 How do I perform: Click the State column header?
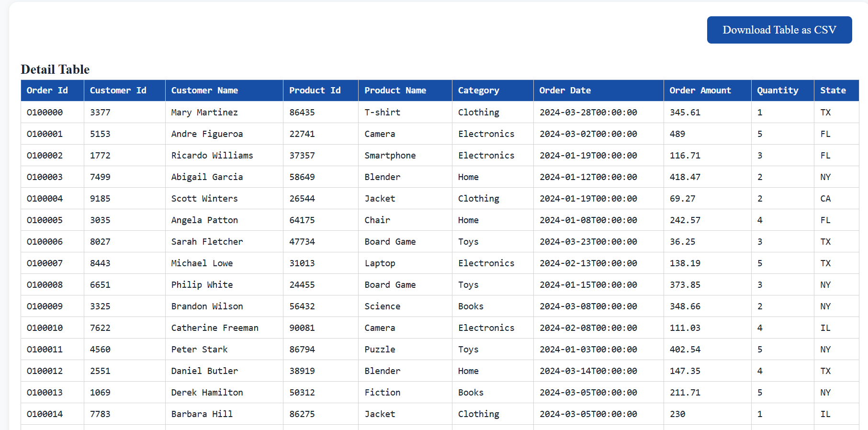[833, 91]
